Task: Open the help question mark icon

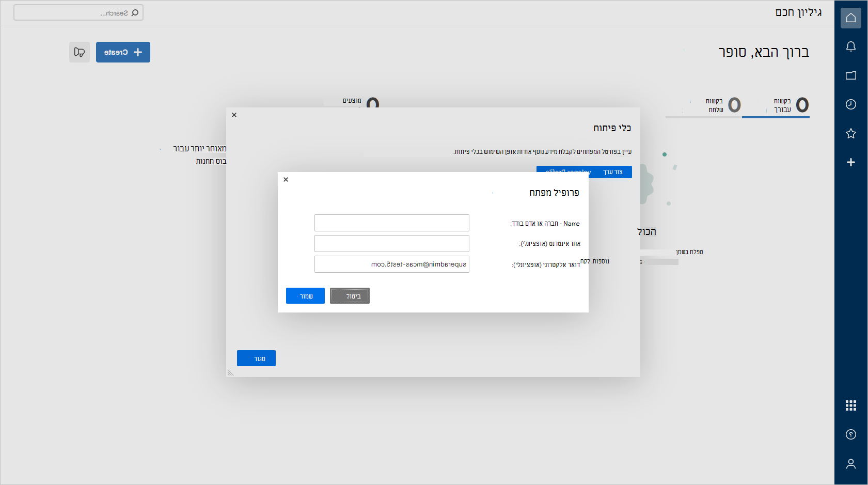Action: click(851, 434)
